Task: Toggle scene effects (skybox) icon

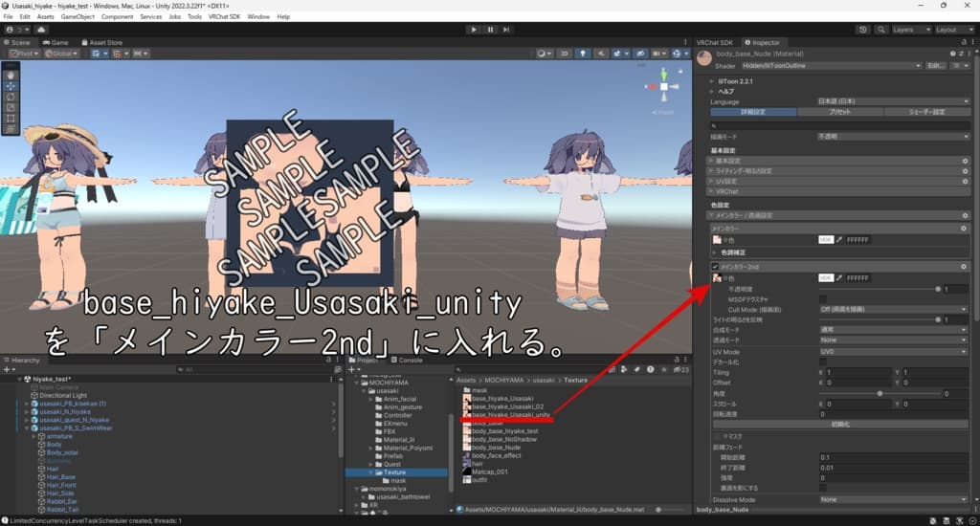Action: pos(619,54)
